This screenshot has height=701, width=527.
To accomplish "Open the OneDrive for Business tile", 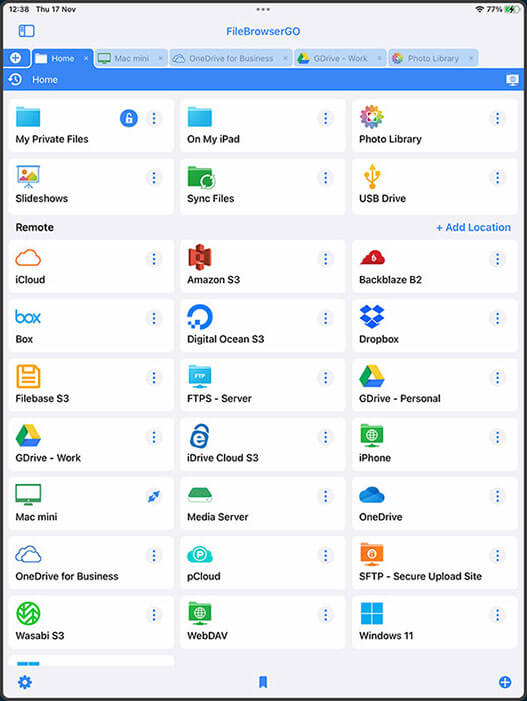I will point(91,563).
